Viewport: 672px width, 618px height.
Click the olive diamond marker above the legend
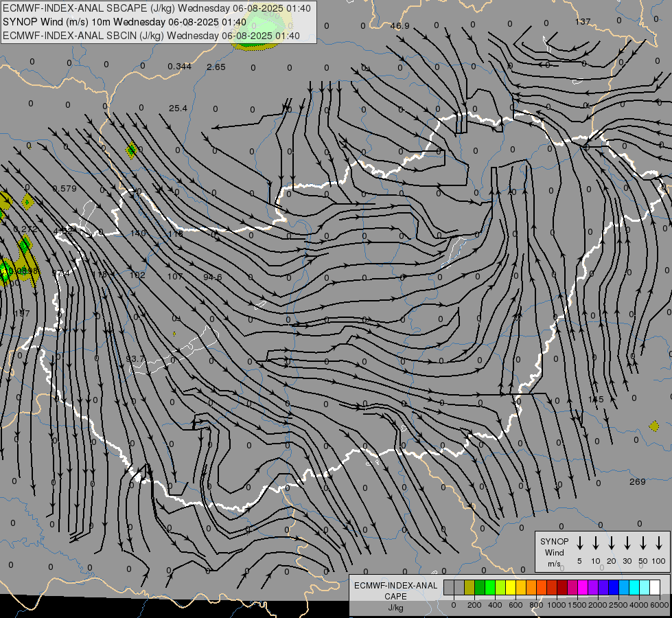(654, 426)
